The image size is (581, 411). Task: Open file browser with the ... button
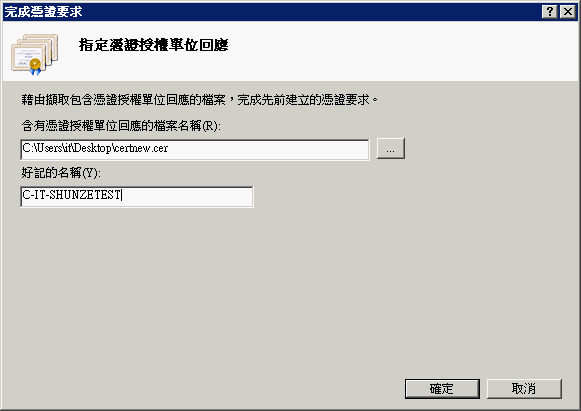click(391, 149)
